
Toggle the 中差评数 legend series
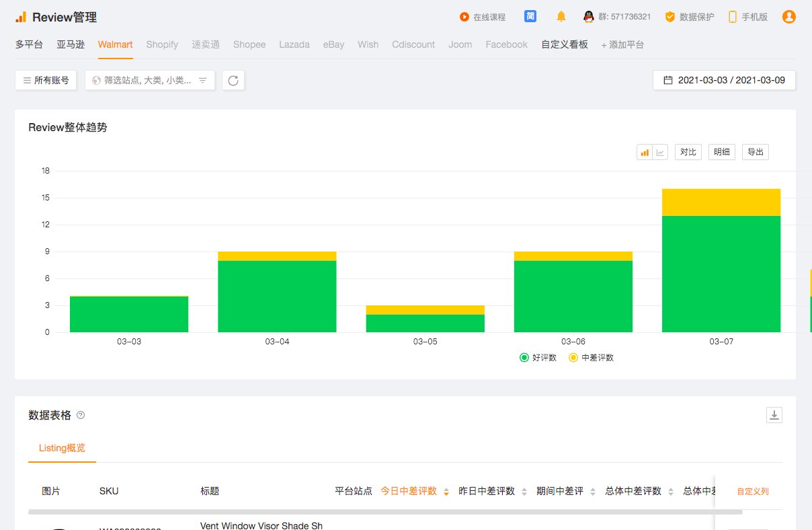coord(591,358)
